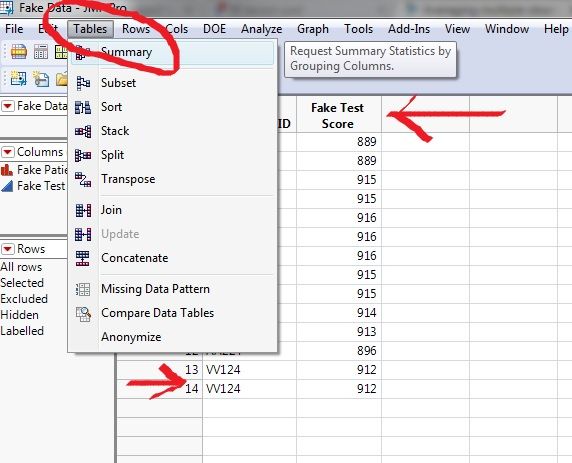Select Split in the Tables menu
This screenshot has width=572, height=463.
[x=172, y=155]
